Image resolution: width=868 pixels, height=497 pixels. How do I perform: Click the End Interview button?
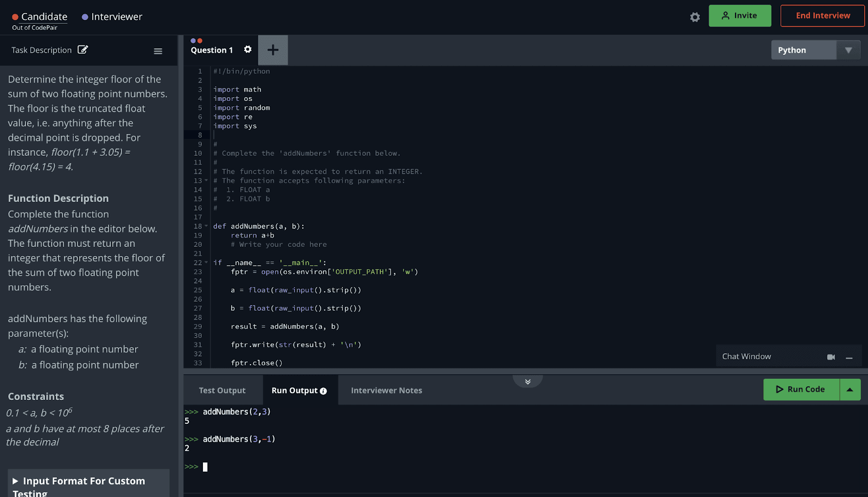(x=822, y=16)
